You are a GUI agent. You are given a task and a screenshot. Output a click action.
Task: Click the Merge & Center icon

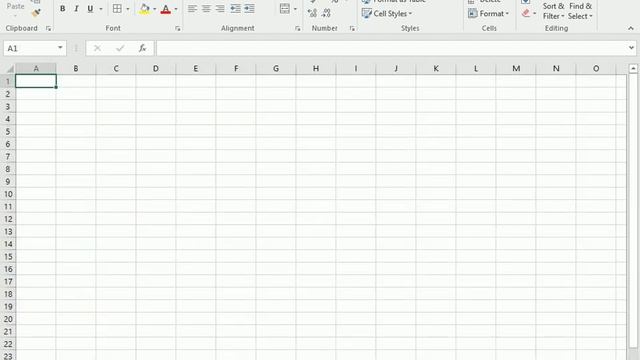coord(285,9)
